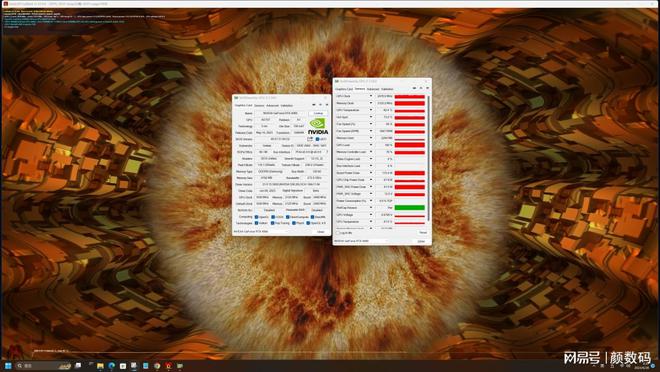Switch to Sensors tab in Graphics Card window
Viewport: 660px width, 372px height.
point(259,105)
